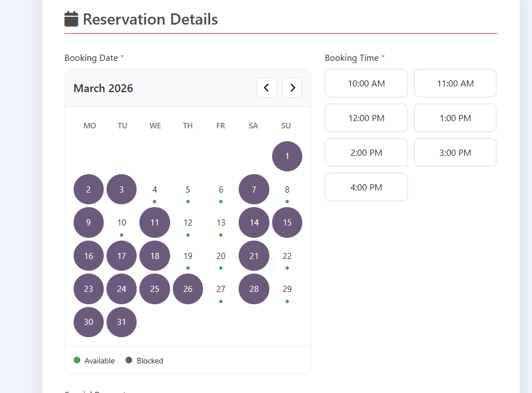Screen dimensions: 532x393
Task: Select the 10:00 AM time slot
Action: coord(366,83)
